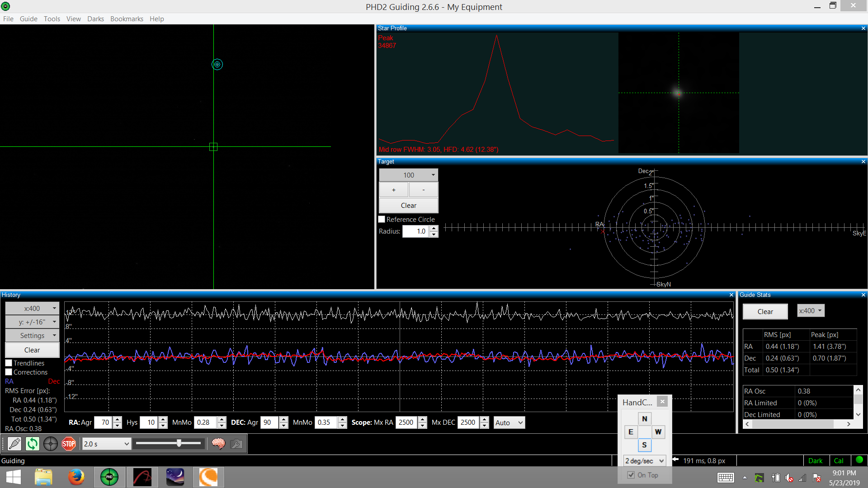Click Action Center flag tray icon

pos(816,478)
